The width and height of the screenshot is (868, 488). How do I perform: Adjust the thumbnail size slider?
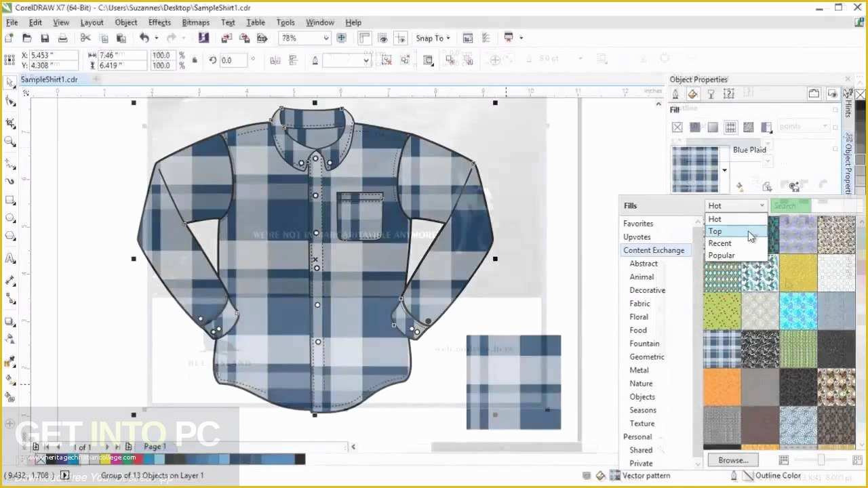[821, 460]
